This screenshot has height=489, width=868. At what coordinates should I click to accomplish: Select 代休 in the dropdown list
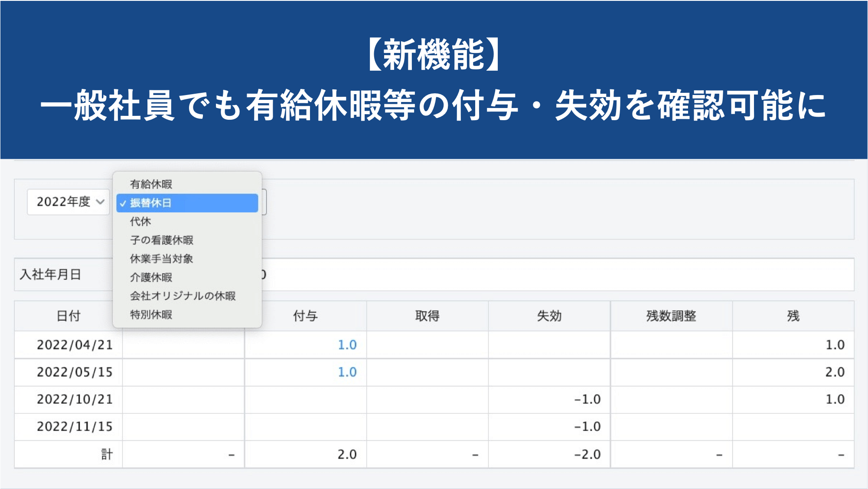(187, 222)
